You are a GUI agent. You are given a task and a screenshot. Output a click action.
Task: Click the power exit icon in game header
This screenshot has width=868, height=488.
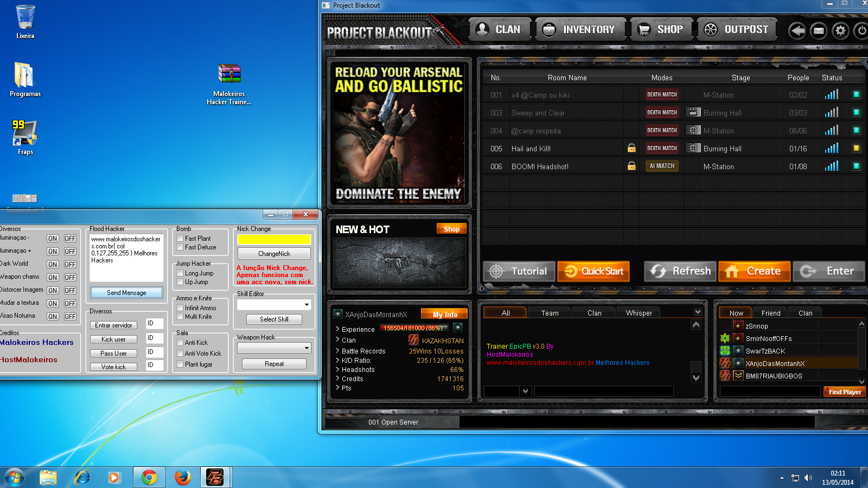861,30
